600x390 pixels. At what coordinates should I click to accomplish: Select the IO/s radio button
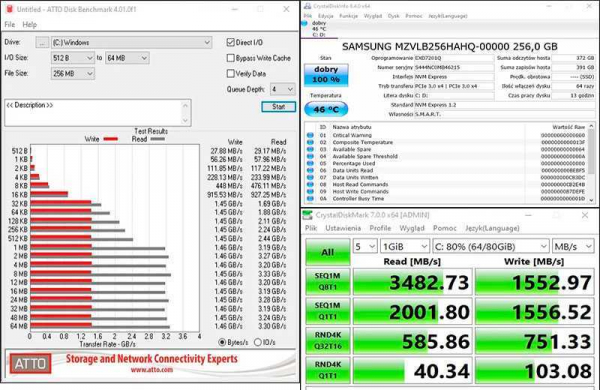click(x=258, y=342)
